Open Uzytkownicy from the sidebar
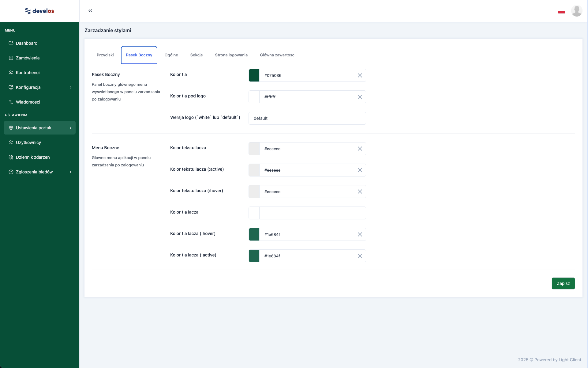This screenshot has height=368, width=588. pyautogui.click(x=28, y=142)
